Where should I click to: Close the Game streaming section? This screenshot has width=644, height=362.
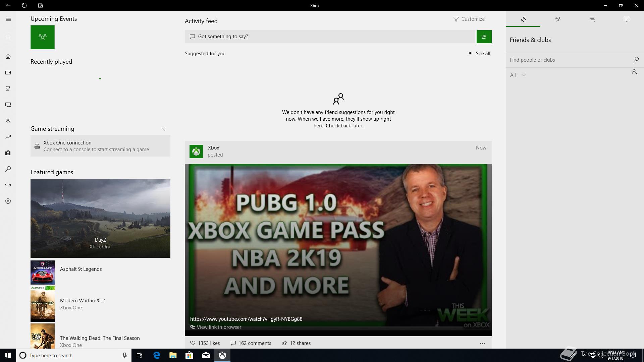click(163, 129)
